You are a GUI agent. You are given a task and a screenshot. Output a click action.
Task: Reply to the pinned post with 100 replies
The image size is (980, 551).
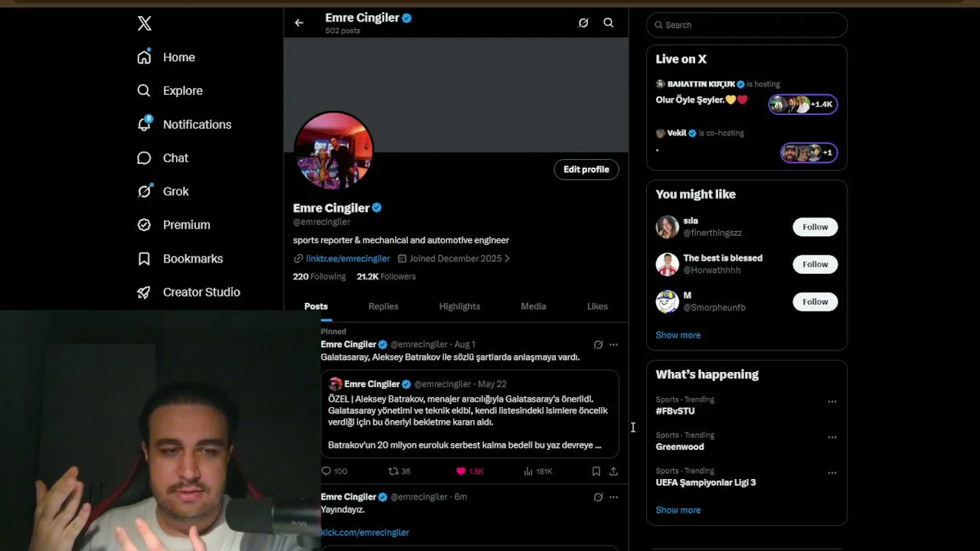[334, 471]
